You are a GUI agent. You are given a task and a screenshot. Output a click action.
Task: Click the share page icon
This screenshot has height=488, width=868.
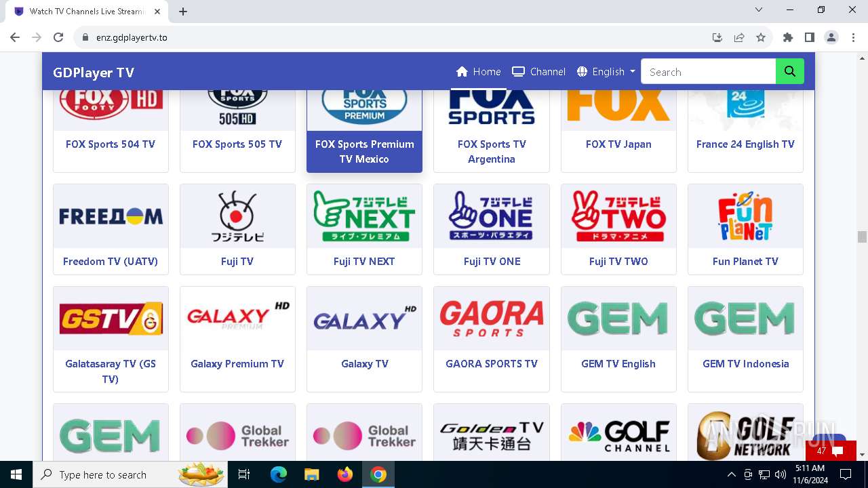pos(739,37)
